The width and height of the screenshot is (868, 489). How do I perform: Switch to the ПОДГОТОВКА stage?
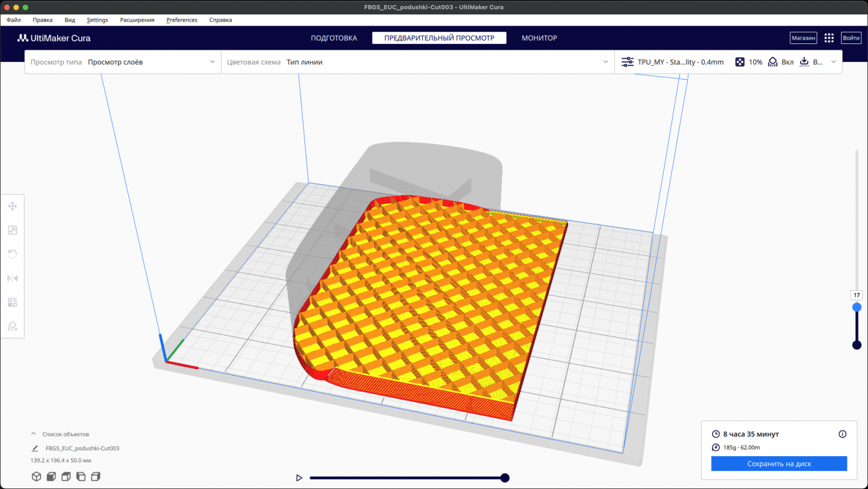334,38
